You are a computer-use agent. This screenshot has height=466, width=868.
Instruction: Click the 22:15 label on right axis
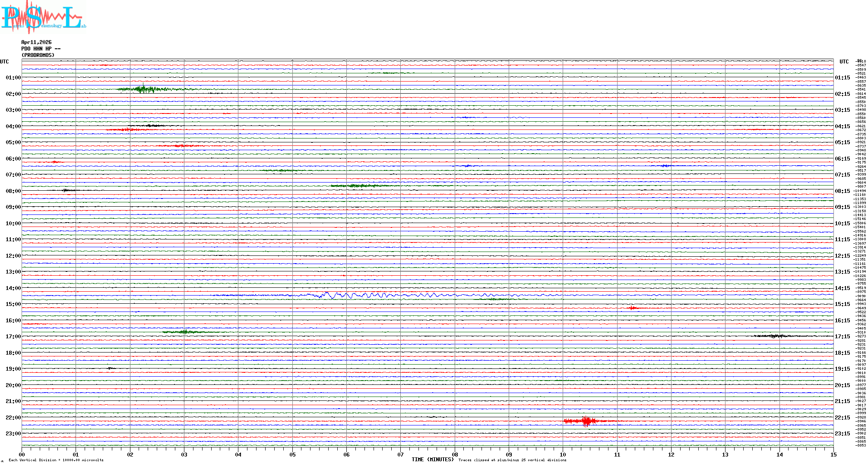(842, 418)
